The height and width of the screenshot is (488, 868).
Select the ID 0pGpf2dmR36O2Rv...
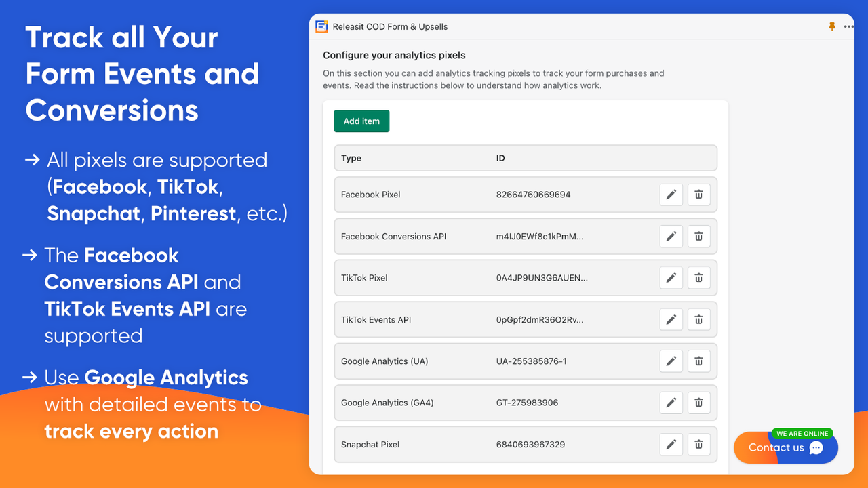(x=540, y=320)
